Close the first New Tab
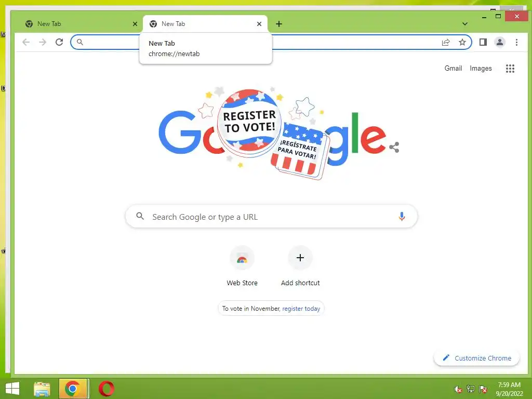 point(135,24)
